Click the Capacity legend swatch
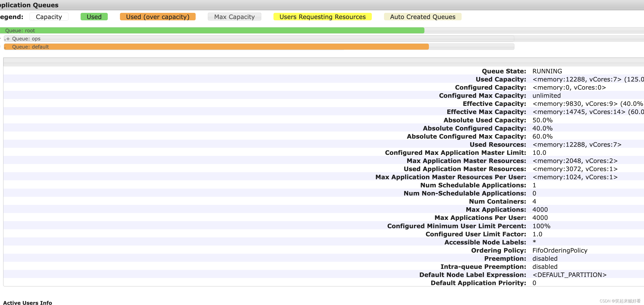The height and width of the screenshot is (305, 644). tap(49, 17)
